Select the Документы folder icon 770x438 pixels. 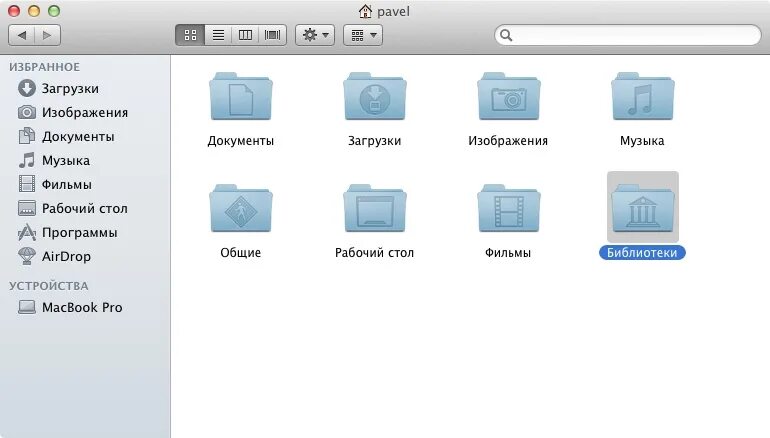click(x=241, y=96)
